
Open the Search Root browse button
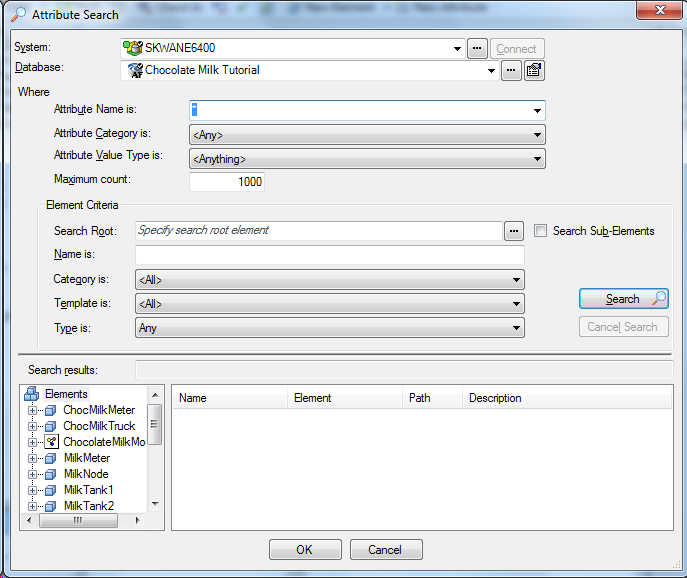pyautogui.click(x=514, y=231)
